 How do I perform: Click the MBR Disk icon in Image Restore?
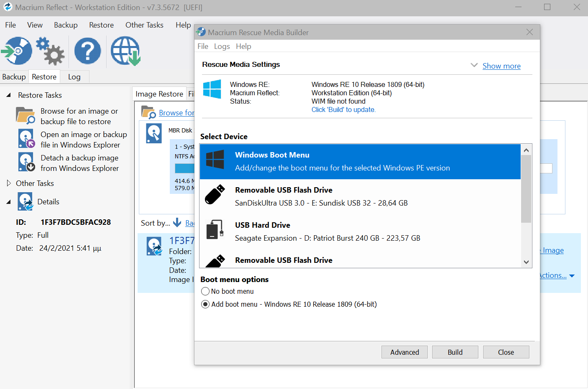pyautogui.click(x=154, y=134)
